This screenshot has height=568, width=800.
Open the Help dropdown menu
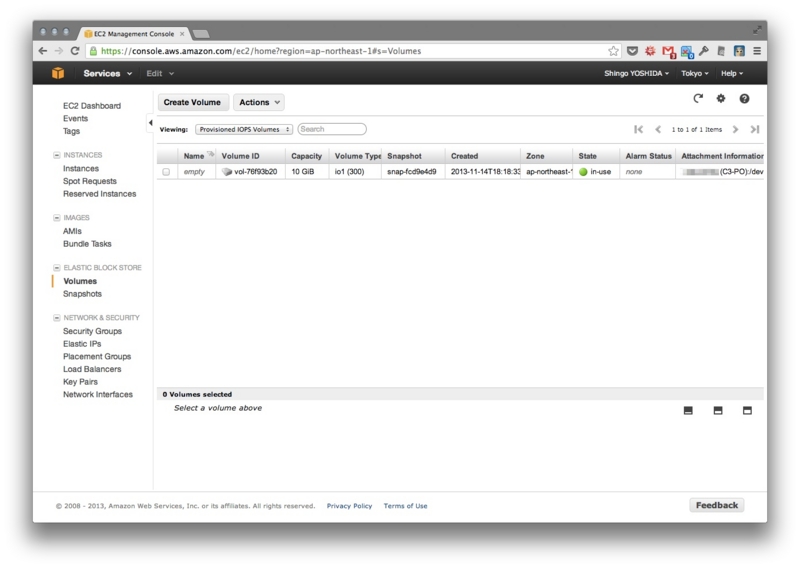tap(732, 73)
